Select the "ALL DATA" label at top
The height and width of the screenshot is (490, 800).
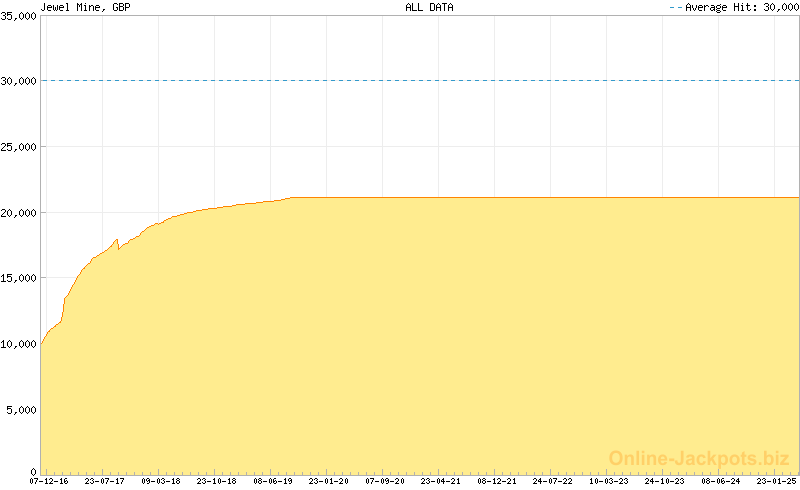(429, 7)
